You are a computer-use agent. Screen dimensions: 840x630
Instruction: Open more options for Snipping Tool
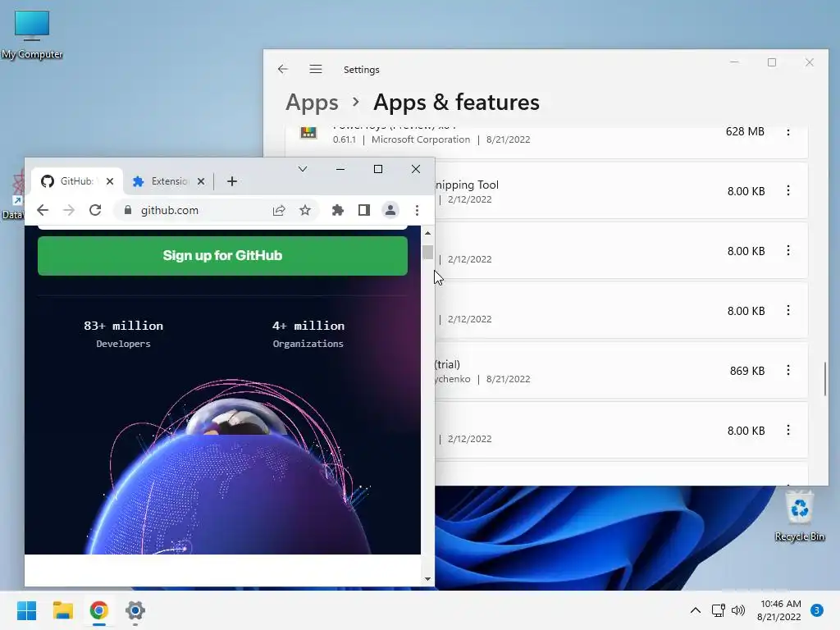coord(788,190)
